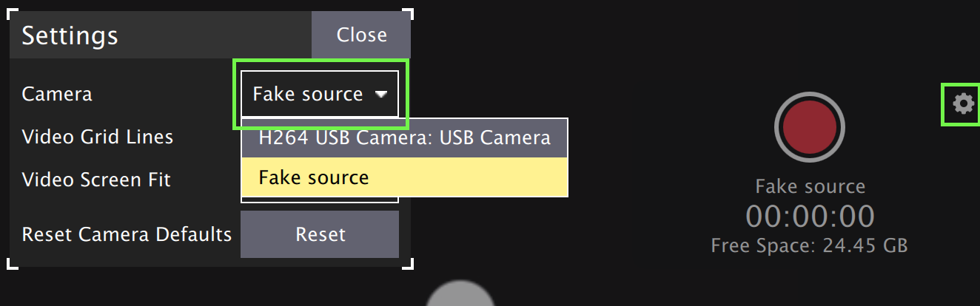980x306 pixels.
Task: Click the Reset Camera Defaults label
Action: tap(127, 234)
